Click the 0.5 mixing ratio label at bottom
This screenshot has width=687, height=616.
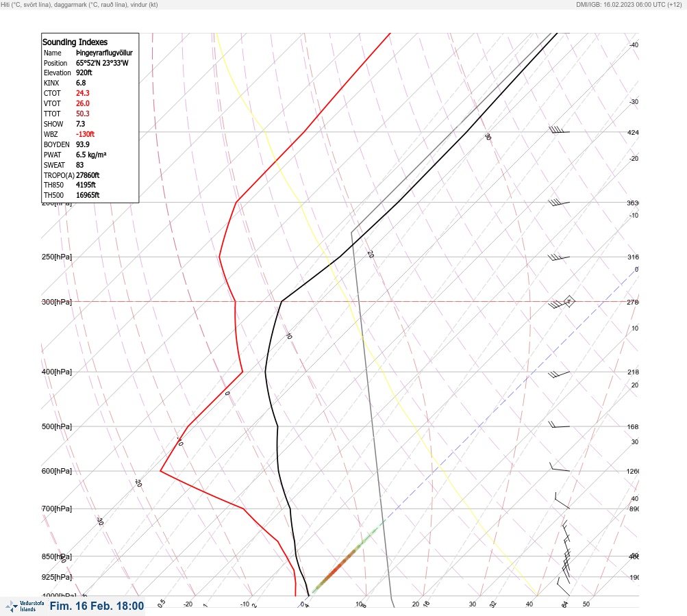tap(161, 603)
